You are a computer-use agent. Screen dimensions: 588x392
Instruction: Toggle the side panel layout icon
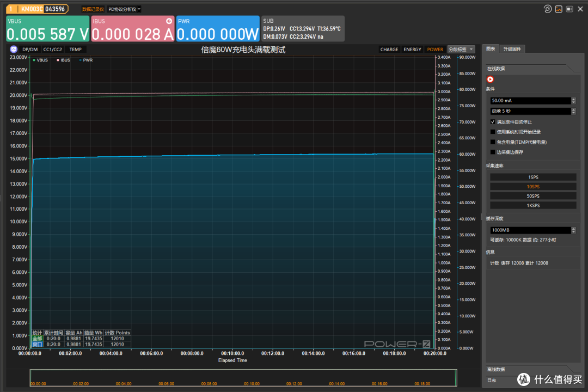(569, 9)
